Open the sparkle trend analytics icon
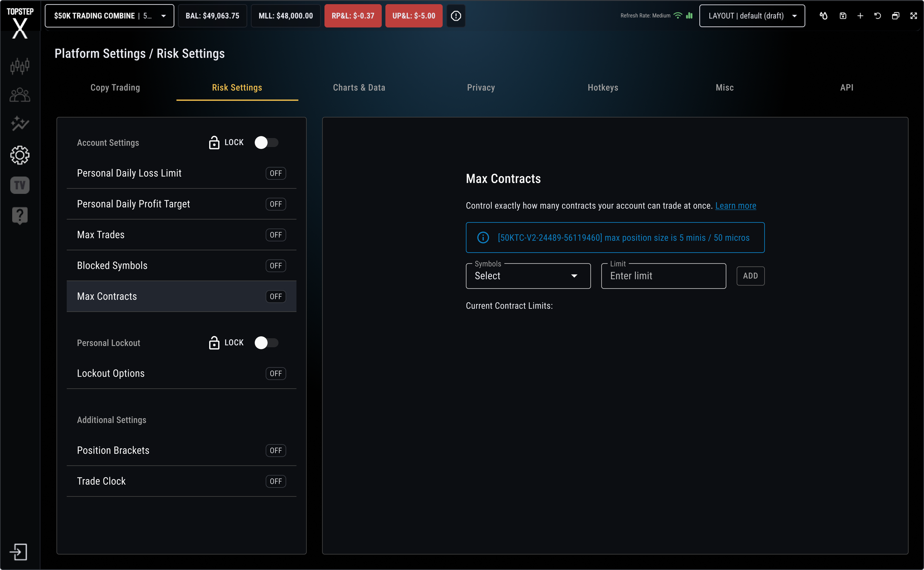The image size is (924, 570). tap(20, 124)
